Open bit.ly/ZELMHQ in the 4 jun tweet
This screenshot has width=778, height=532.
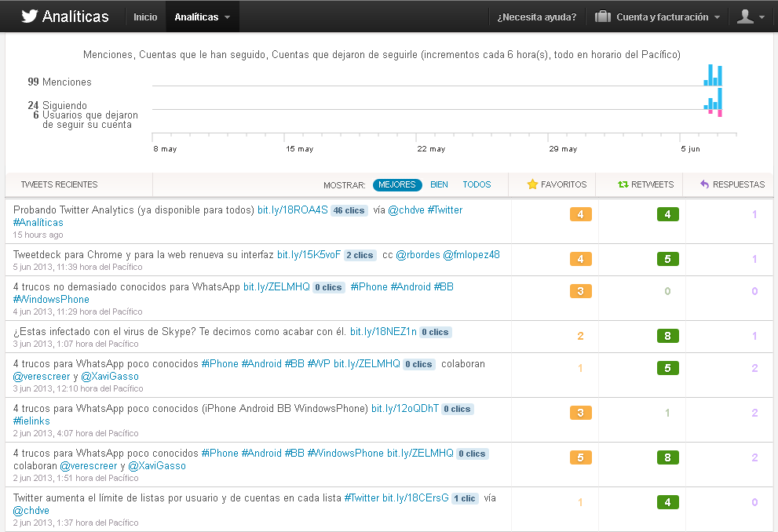[x=276, y=287]
